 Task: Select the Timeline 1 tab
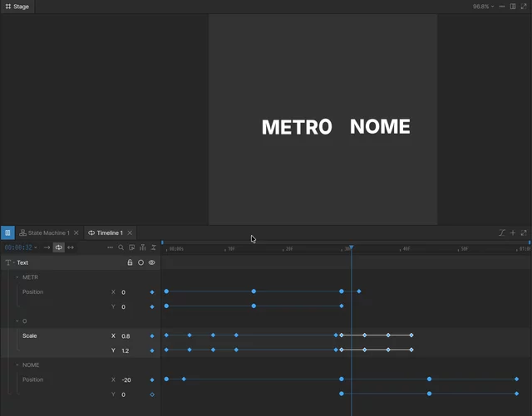pyautogui.click(x=106, y=233)
